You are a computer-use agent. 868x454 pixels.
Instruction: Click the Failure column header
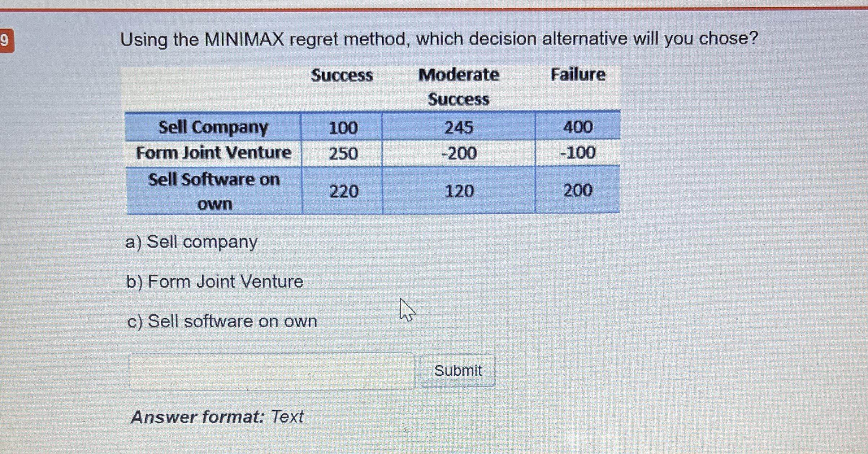click(x=577, y=75)
